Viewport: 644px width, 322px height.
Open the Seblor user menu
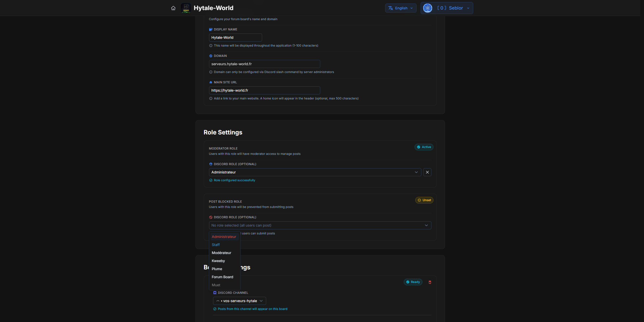(447, 8)
